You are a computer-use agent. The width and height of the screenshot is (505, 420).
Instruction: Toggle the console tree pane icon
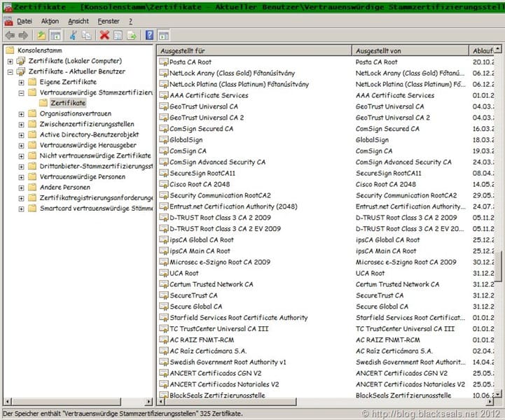click(55, 36)
